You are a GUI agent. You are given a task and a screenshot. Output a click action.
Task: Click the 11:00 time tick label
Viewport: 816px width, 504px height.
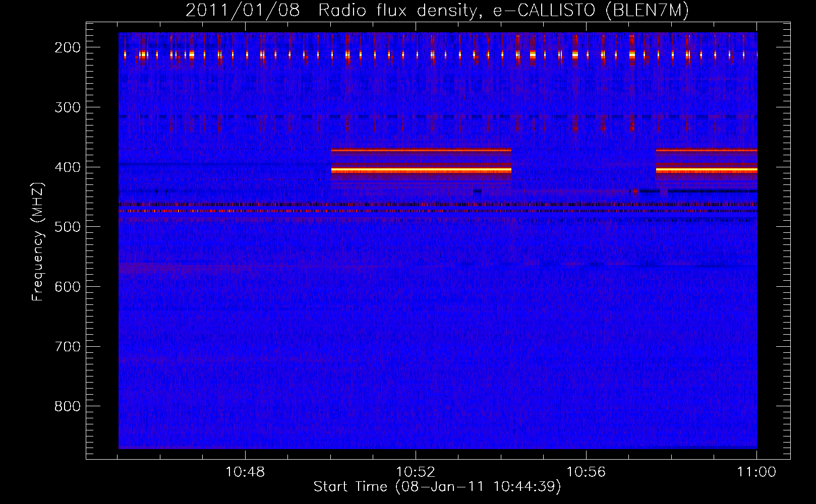tap(756, 472)
